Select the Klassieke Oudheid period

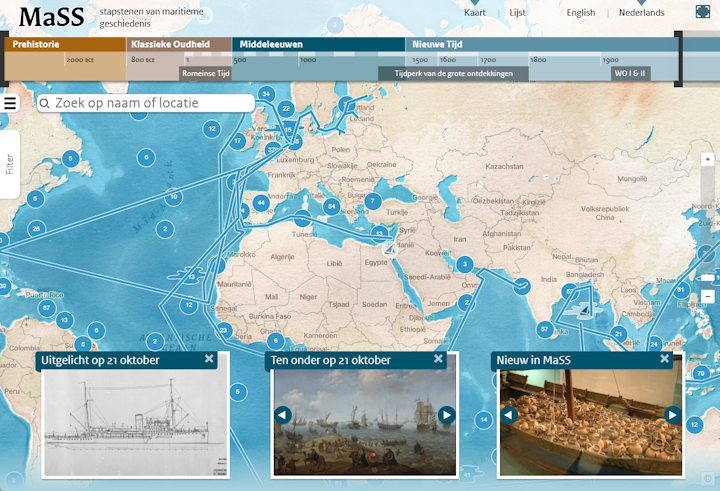click(179, 44)
